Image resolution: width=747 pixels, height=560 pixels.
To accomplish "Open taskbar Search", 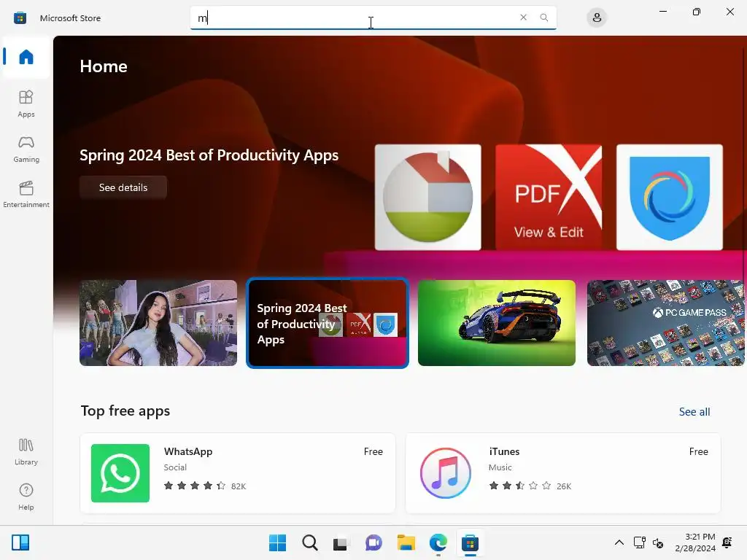I will point(309,542).
